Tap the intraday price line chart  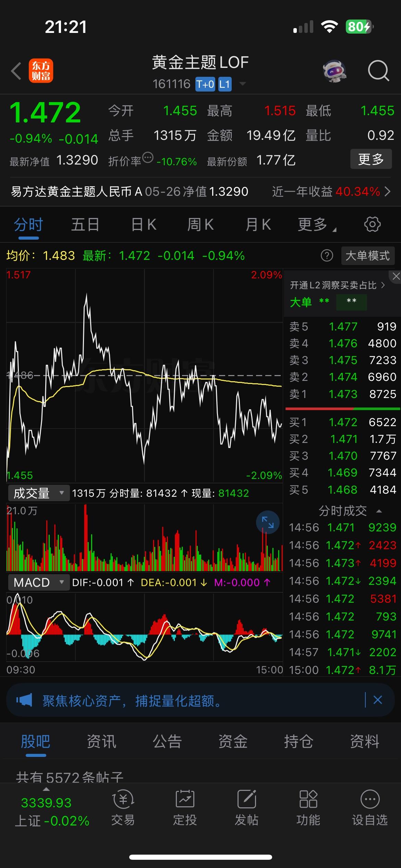point(144,375)
